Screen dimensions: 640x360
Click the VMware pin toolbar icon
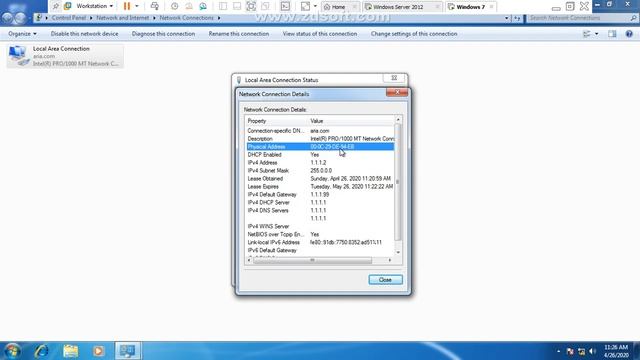coord(56,6)
